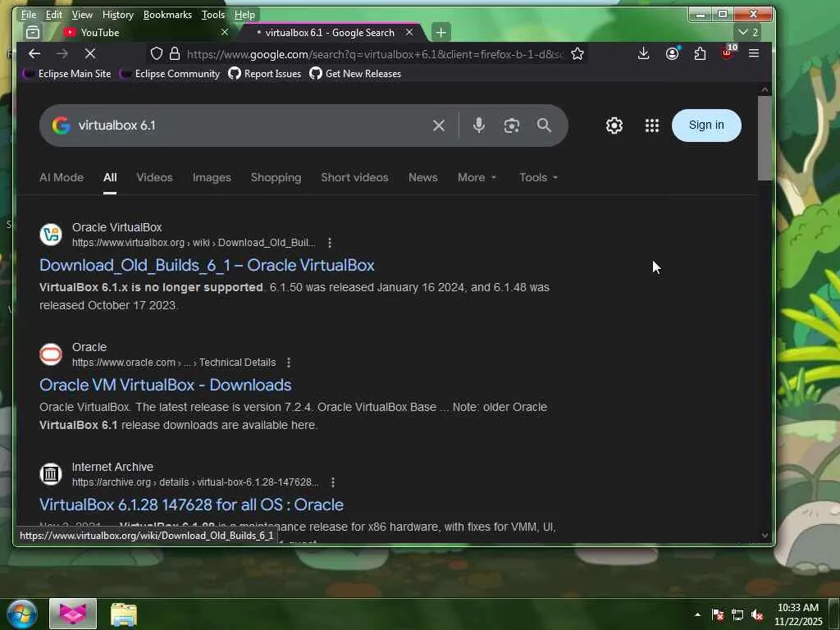840x630 pixels.
Task: Open Firefox View icon
Action: tap(33, 32)
